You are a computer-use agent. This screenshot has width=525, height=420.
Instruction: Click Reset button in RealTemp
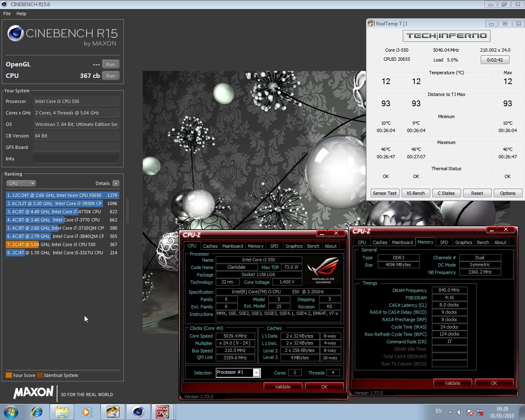pyautogui.click(x=477, y=193)
